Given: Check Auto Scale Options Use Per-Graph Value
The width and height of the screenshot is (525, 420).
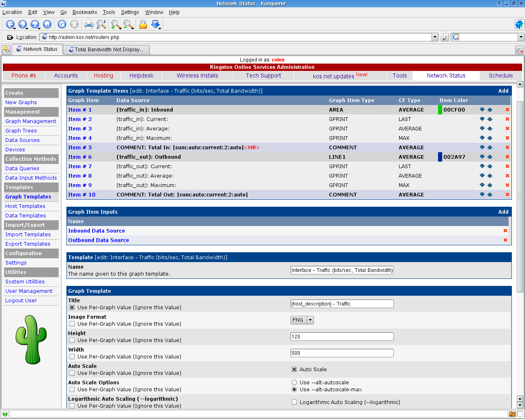Looking at the screenshot, I should (x=72, y=389).
